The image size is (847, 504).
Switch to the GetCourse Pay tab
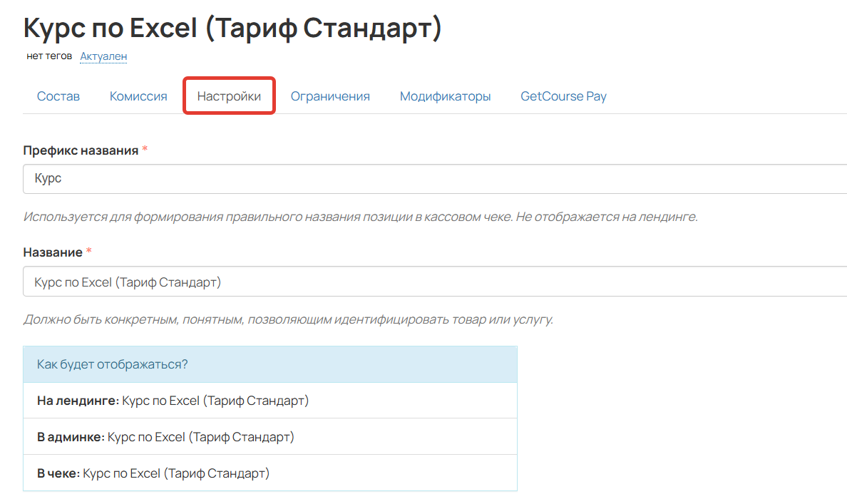[x=563, y=96]
